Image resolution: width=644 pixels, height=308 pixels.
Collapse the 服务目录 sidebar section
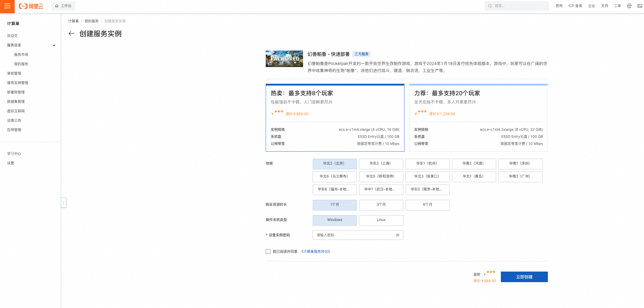pyautogui.click(x=54, y=45)
